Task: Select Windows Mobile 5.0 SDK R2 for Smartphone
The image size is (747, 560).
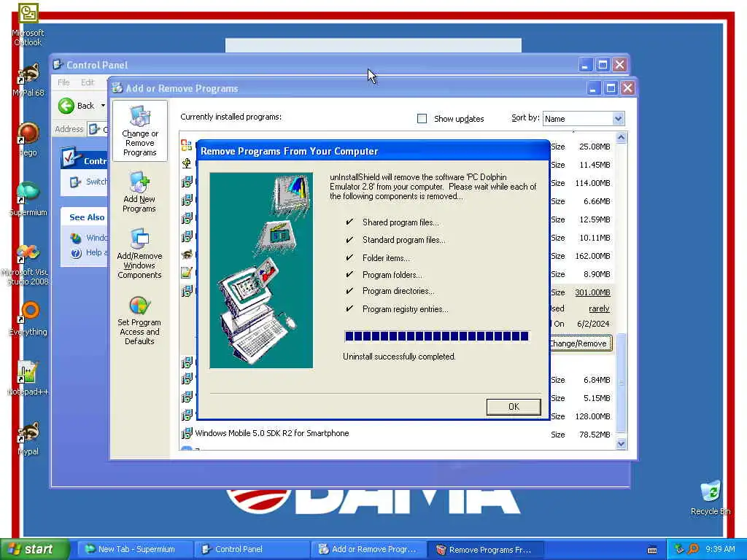Action: (x=271, y=433)
